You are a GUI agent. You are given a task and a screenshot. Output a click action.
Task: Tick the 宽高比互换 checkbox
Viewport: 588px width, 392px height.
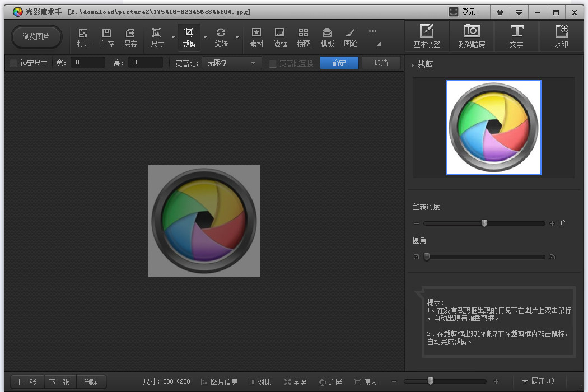[273, 63]
